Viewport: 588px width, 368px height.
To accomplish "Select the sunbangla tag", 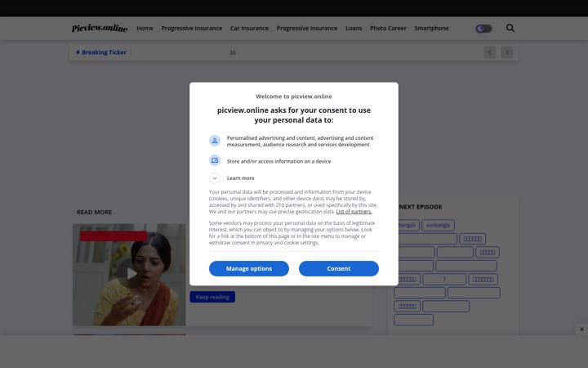I will (x=438, y=225).
